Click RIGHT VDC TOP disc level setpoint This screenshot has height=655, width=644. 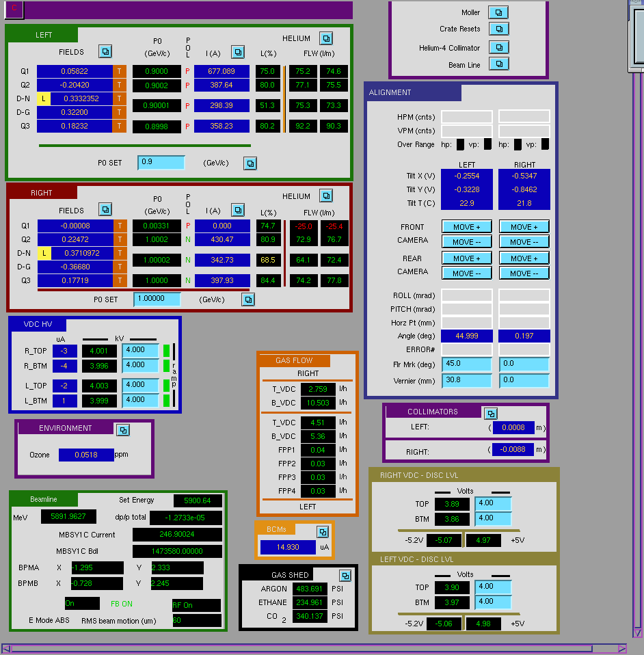pos(493,503)
